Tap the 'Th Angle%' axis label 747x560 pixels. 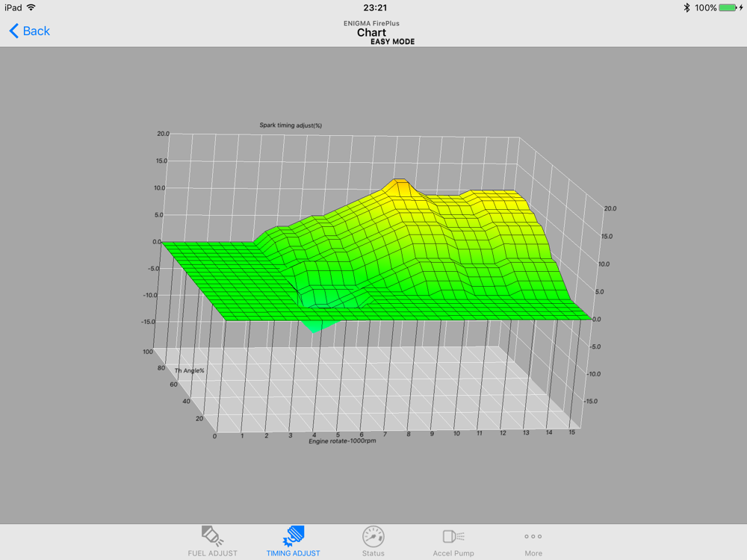pyautogui.click(x=189, y=370)
